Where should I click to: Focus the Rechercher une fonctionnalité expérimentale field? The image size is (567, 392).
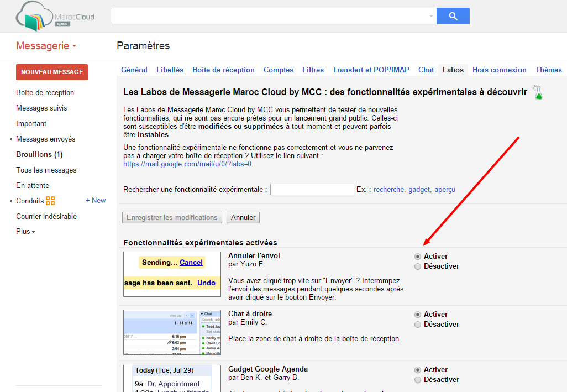[312, 190]
